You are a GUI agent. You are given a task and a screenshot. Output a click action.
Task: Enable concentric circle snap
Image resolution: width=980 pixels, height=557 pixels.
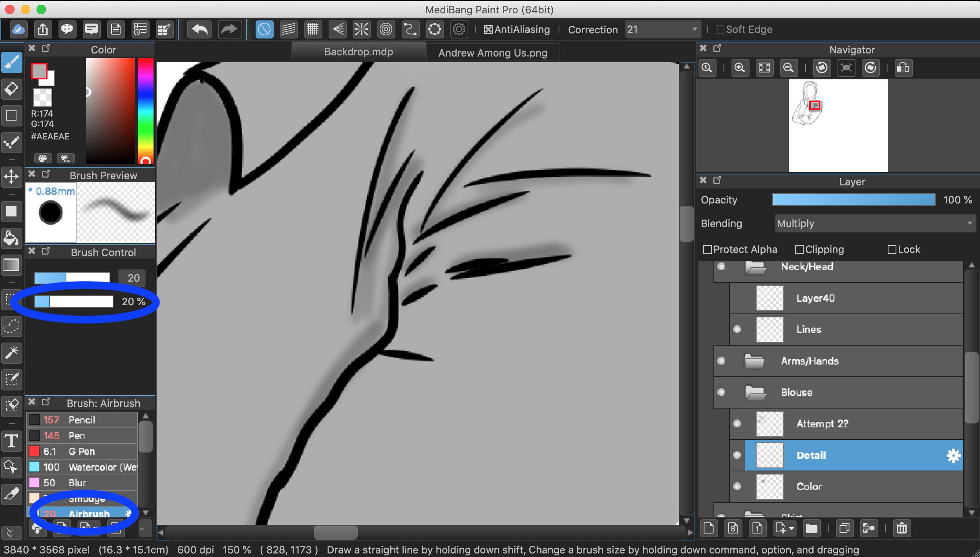click(386, 29)
